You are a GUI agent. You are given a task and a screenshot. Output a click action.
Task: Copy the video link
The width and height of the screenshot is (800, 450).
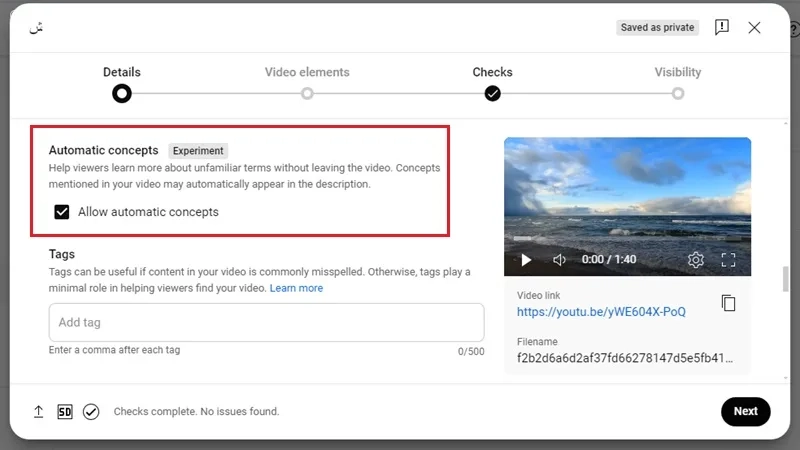[x=728, y=303]
